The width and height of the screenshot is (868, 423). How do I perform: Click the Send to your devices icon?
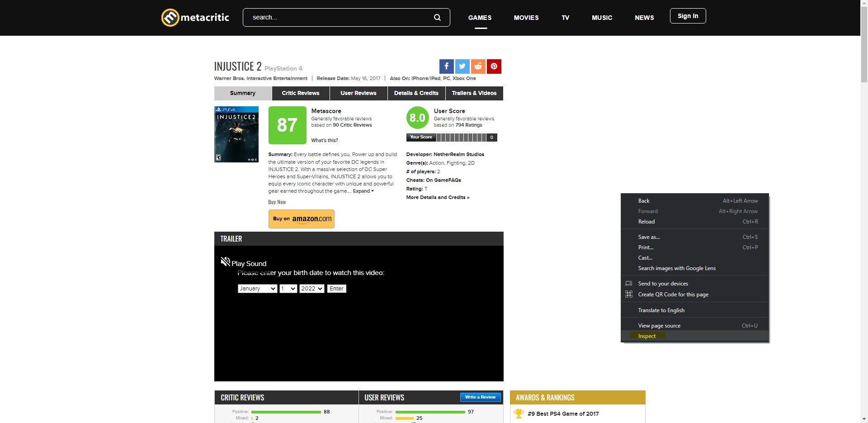coord(628,284)
